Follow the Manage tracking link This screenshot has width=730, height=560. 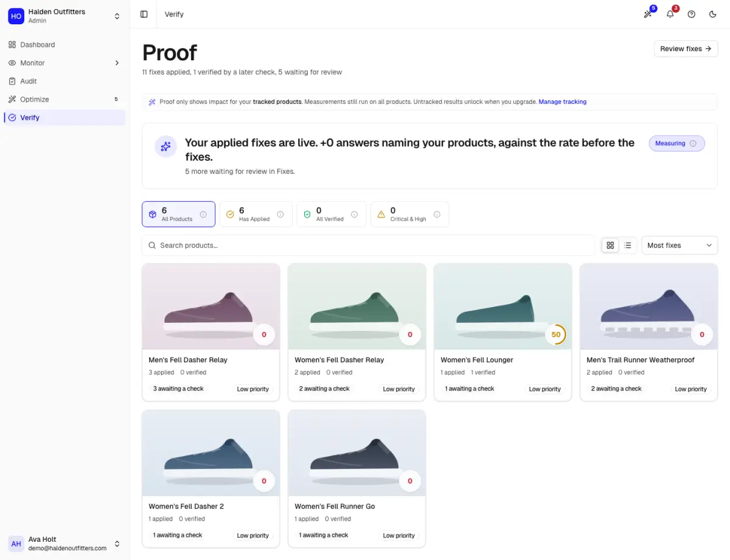tap(562, 102)
